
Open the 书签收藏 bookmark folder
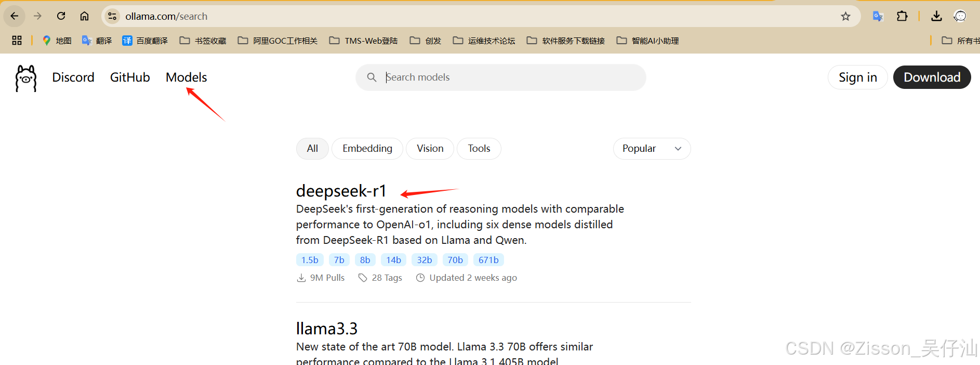pyautogui.click(x=203, y=41)
